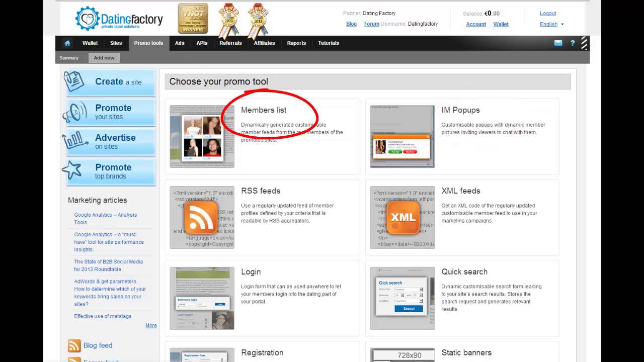Viewport: 644px width, 362px height.
Task: Click the RSS feeds title
Action: 261,191
